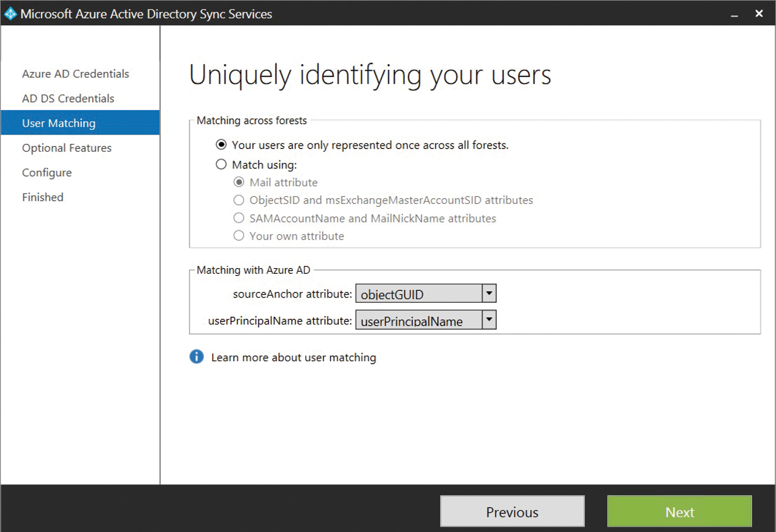This screenshot has width=776, height=532.
Task: Go to AD DS Credentials step
Action: pos(68,98)
